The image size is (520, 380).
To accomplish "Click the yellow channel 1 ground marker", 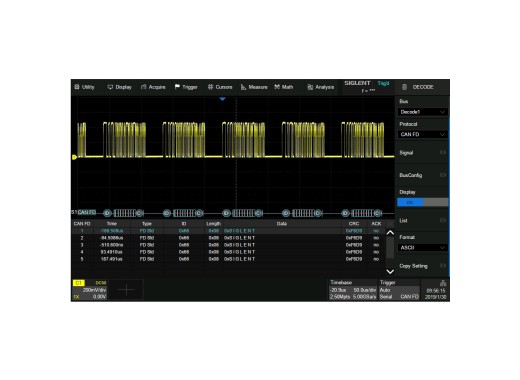I will [74, 157].
